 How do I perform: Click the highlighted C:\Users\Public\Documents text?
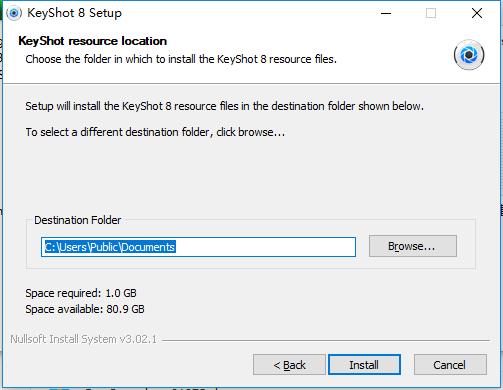click(x=110, y=247)
